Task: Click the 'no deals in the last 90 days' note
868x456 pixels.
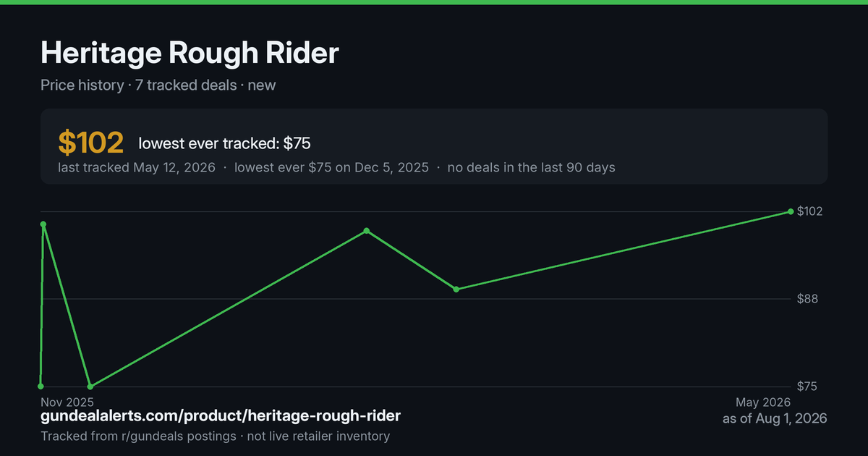Action: pyautogui.click(x=531, y=167)
